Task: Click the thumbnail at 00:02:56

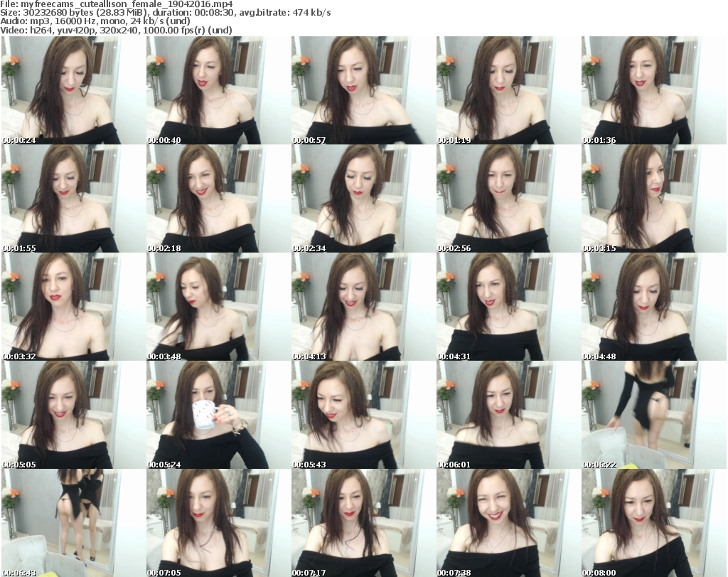Action: 508,198
